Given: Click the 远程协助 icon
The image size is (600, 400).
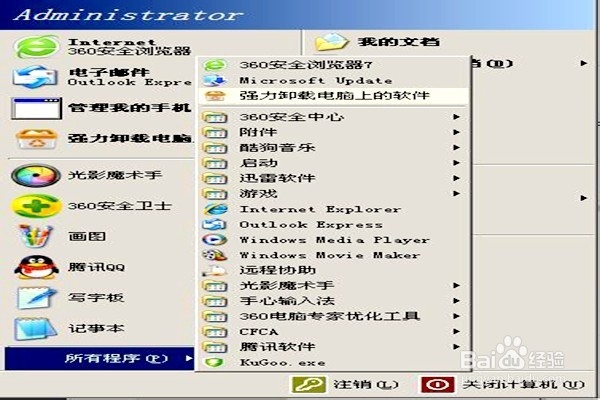Looking at the screenshot, I should (x=215, y=271).
